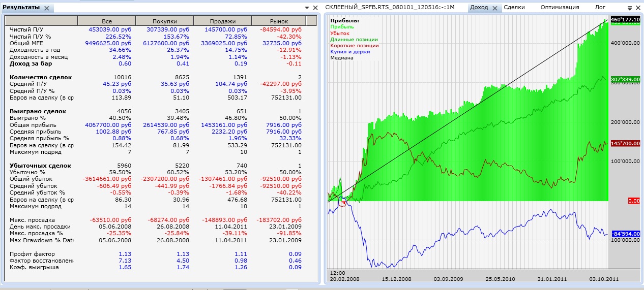The height and width of the screenshot is (290, 644).
Task: Click the Покупки column header
Action: coord(164,21)
